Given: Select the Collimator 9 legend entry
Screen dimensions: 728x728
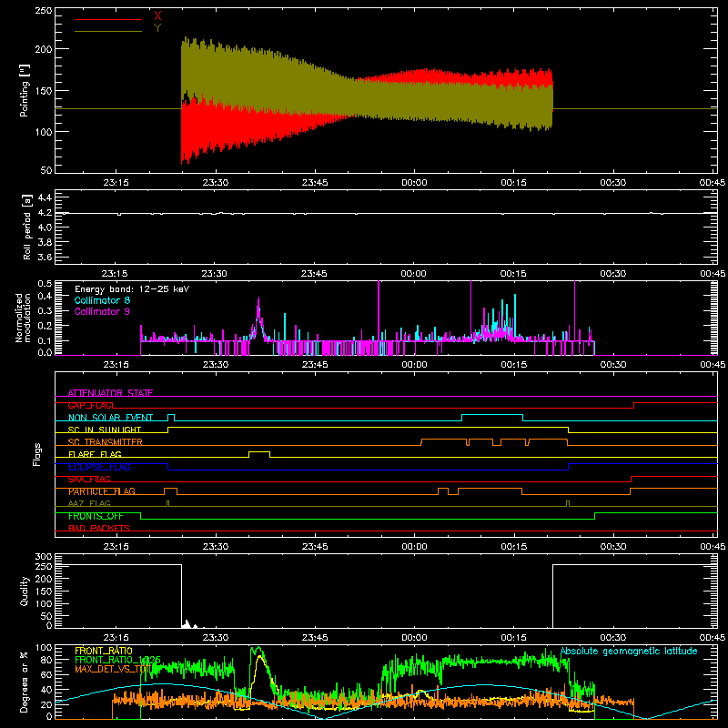Looking at the screenshot, I should point(102,311).
